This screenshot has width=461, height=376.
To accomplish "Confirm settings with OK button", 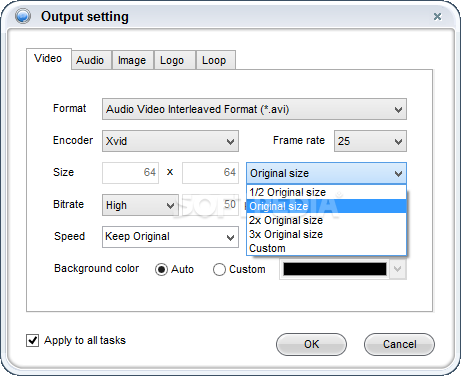I will (311, 344).
